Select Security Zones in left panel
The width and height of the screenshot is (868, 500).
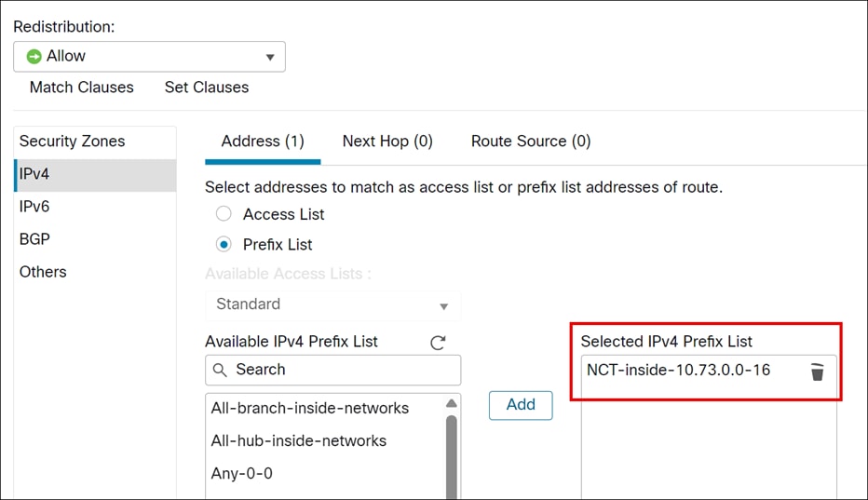click(x=73, y=142)
